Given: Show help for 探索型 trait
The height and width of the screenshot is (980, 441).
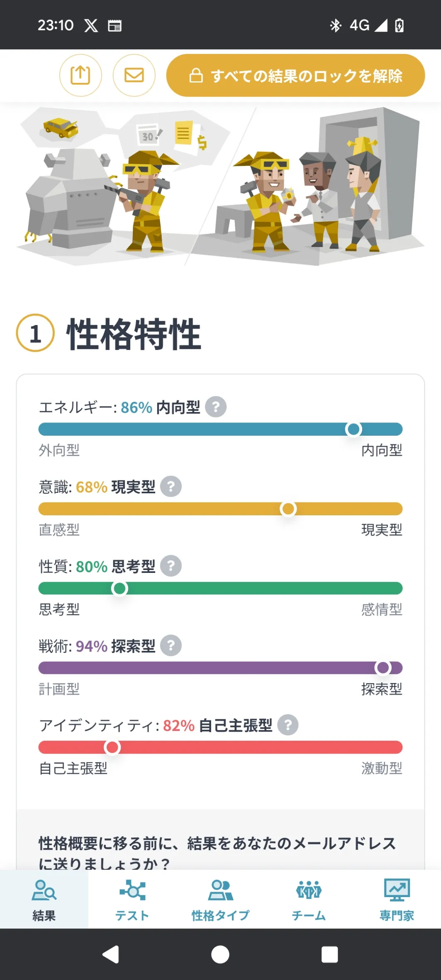Looking at the screenshot, I should pos(171,645).
